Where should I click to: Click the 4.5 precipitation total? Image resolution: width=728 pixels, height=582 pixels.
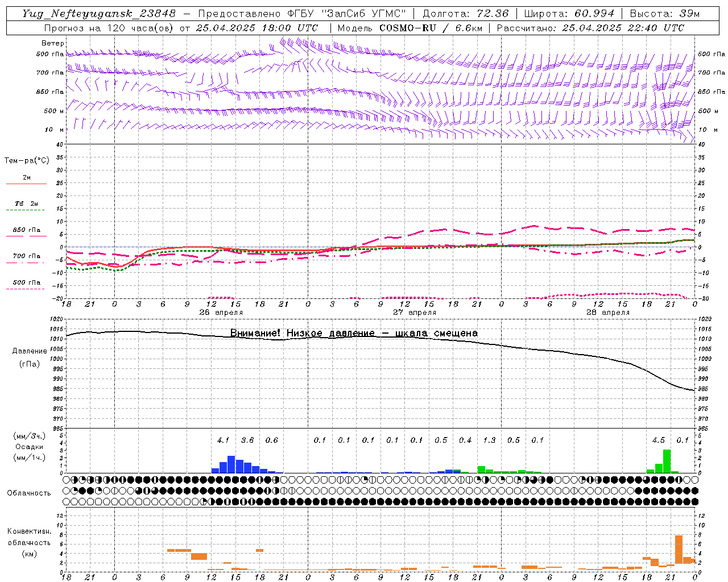point(659,440)
